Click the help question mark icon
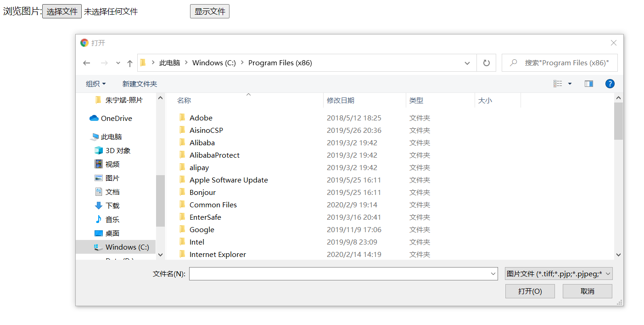The width and height of the screenshot is (644, 325). [610, 84]
